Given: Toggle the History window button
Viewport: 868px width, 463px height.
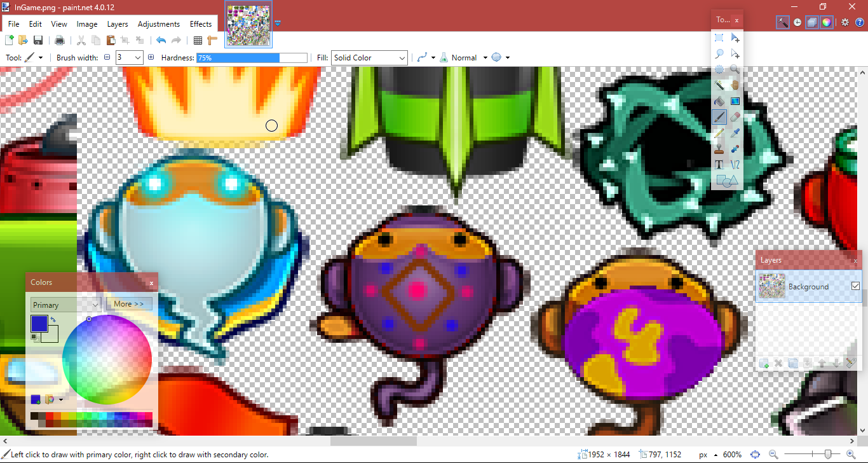Looking at the screenshot, I should [797, 22].
